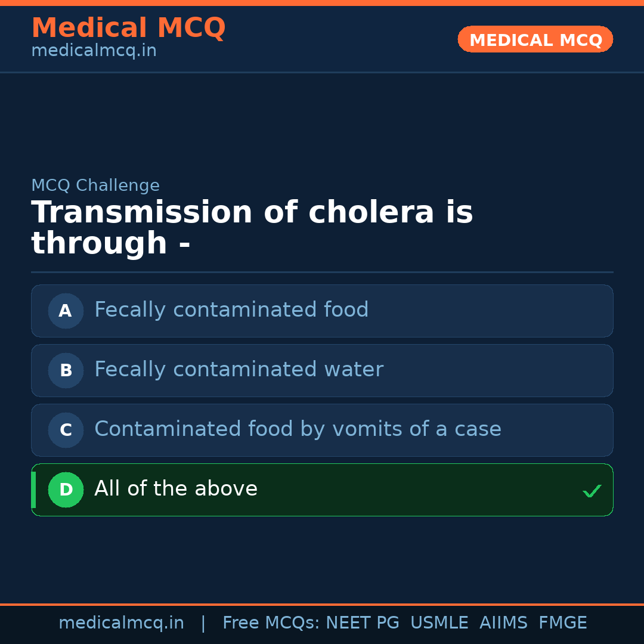Click the green checkmark on option D
The width and height of the screenshot is (644, 644).
coord(592,491)
